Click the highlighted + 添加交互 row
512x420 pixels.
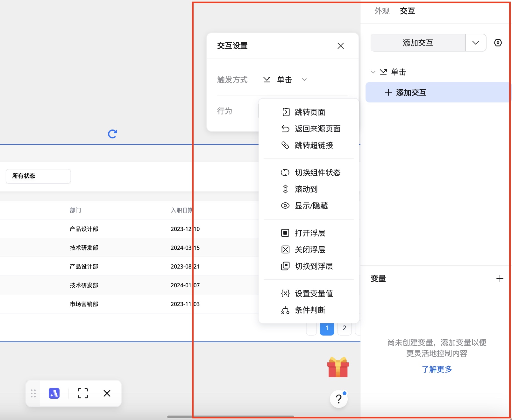pyautogui.click(x=438, y=92)
